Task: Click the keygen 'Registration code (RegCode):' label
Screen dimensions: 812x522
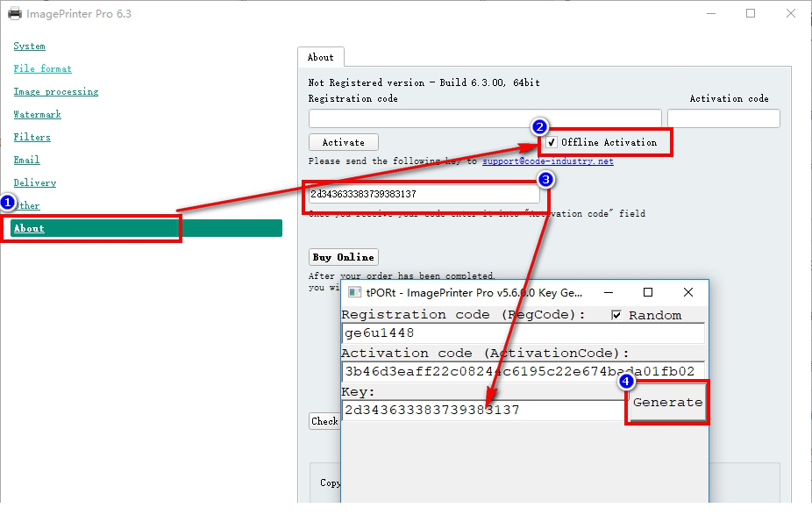Action: coord(464,315)
